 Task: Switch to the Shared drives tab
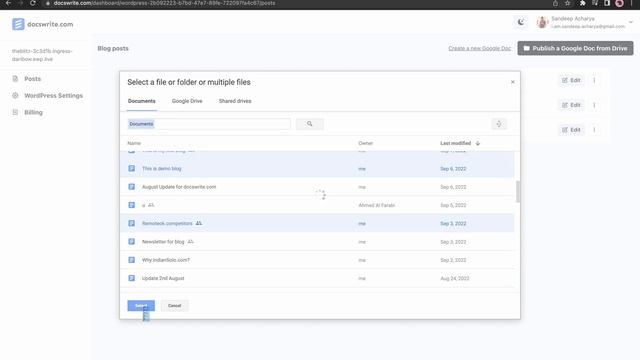[x=235, y=101]
